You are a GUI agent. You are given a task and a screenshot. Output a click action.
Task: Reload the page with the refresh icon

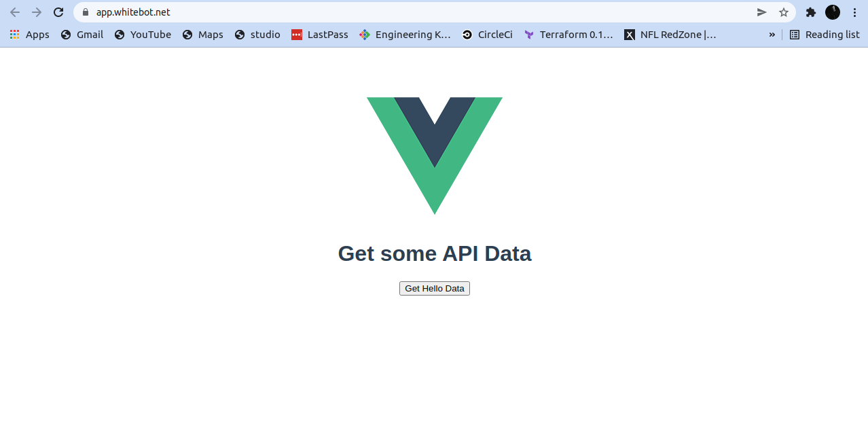[x=58, y=12]
